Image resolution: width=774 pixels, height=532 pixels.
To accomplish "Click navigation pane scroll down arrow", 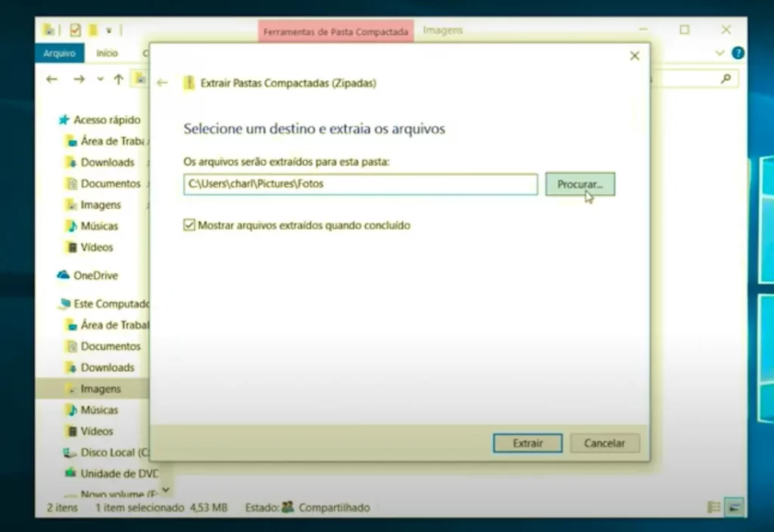I will coord(166,490).
